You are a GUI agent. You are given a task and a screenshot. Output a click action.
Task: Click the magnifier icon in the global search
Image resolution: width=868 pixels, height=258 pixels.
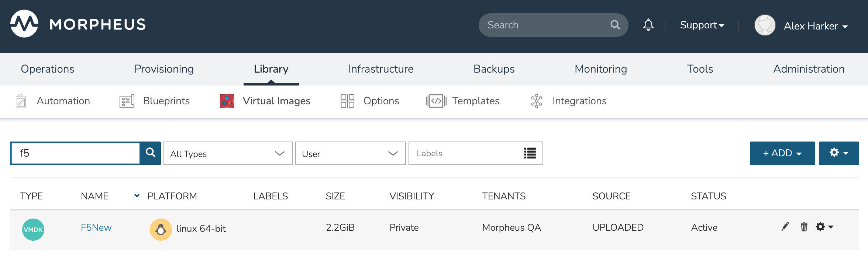coord(615,25)
